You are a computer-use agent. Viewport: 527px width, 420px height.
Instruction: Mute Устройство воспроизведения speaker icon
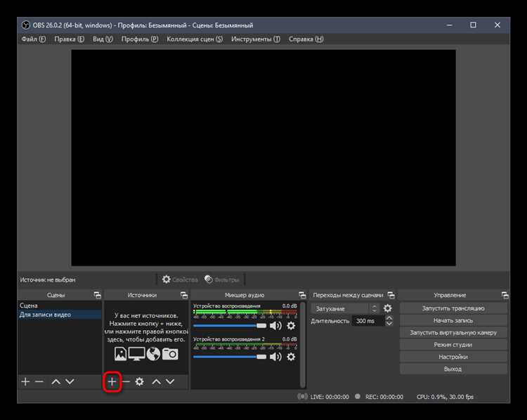[x=275, y=326]
